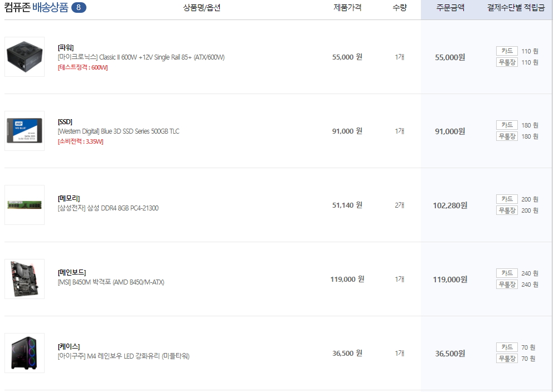Open the Samsung DDR4 memory thumbnail

(25, 204)
